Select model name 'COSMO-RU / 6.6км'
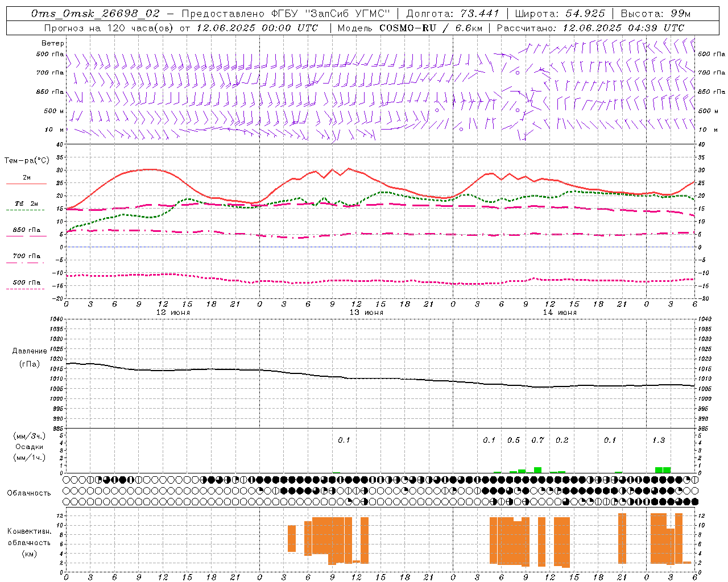Image resolution: width=728 pixels, height=582 pixels. pyautogui.click(x=431, y=28)
